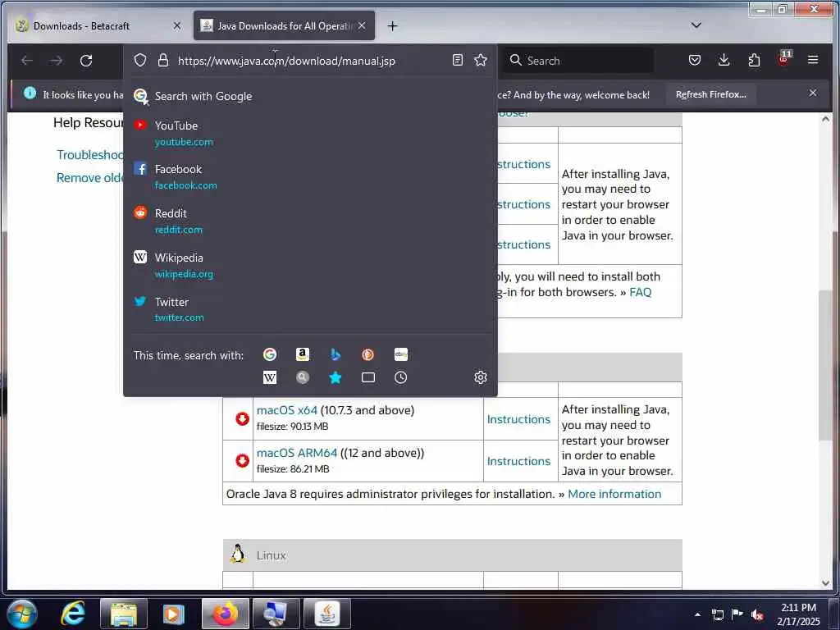Click the gray magnifier search engine icon
Viewport: 840px width, 630px height.
tap(303, 377)
